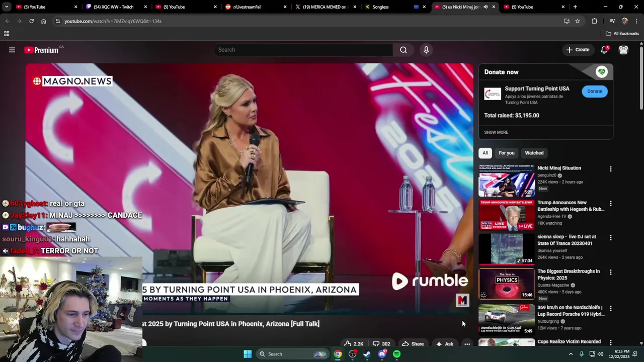Open options for Biggest Breakthroughs in Physics video

coord(611,272)
